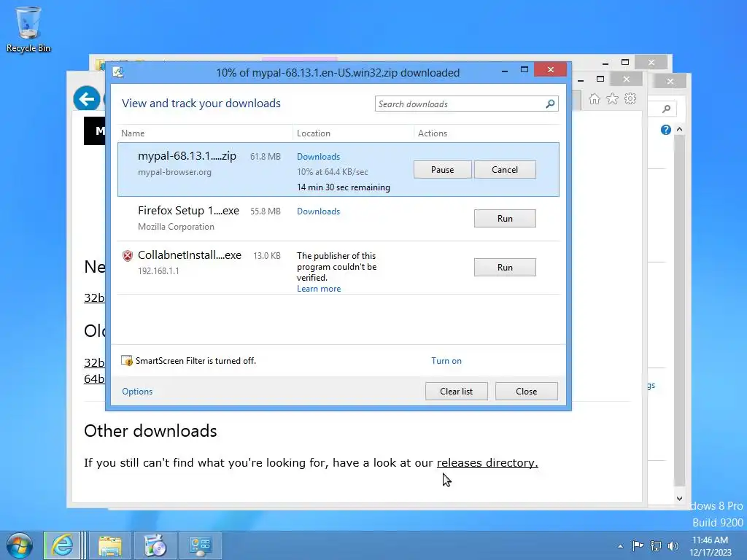Open Favorites star icon in IE
The height and width of the screenshot is (560, 747).
[x=612, y=99]
